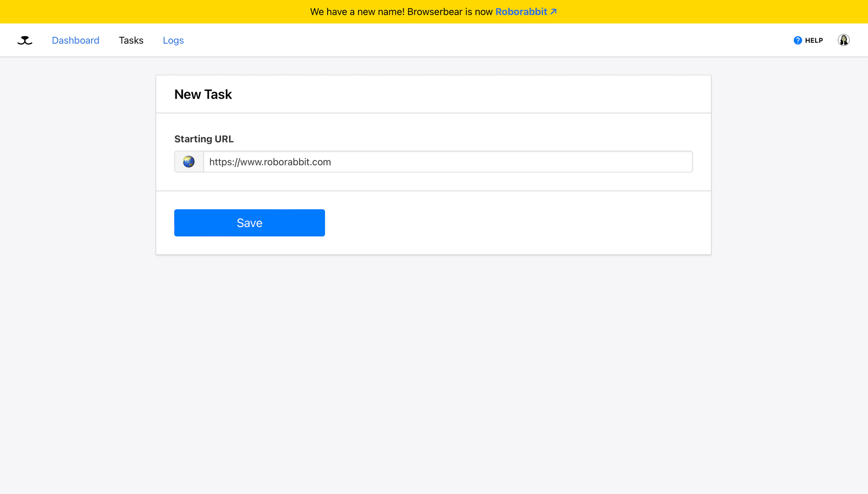Open the Logs section
Viewport: 868px width, 494px height.
(174, 40)
